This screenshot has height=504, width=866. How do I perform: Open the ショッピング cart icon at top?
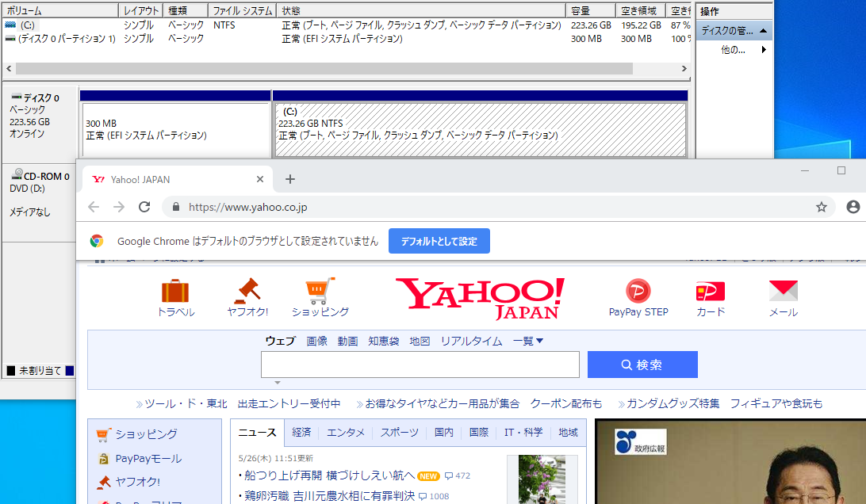(320, 291)
